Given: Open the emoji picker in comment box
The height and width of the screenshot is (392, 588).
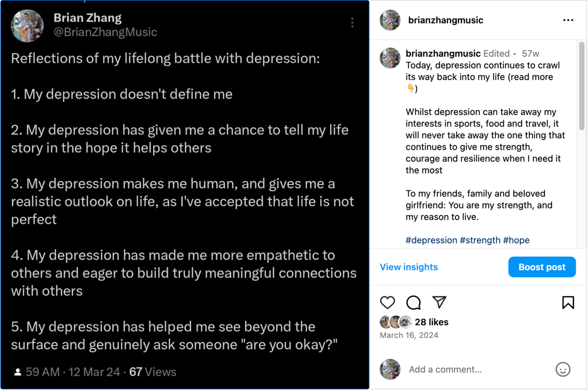Looking at the screenshot, I should 563,369.
